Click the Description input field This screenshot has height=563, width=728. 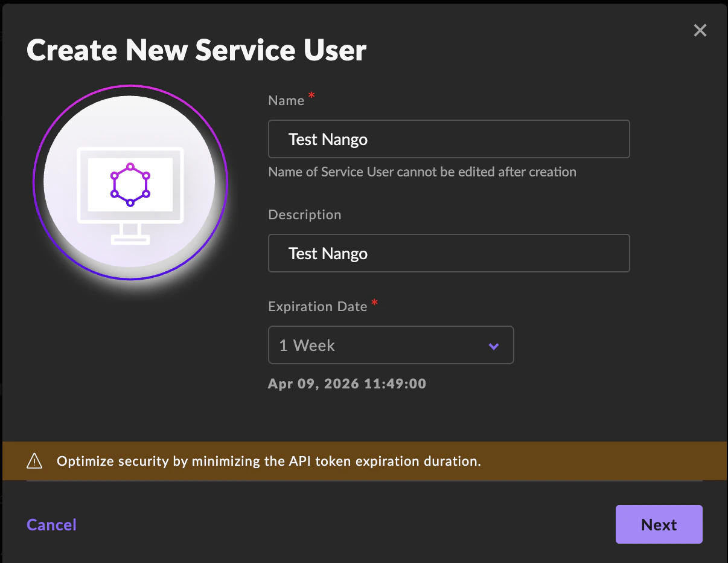[449, 253]
